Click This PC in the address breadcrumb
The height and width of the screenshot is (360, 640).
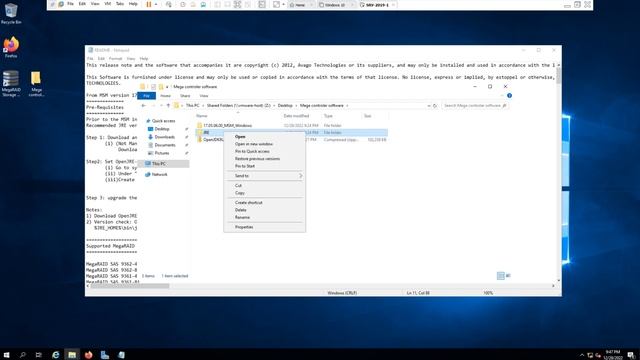point(193,106)
